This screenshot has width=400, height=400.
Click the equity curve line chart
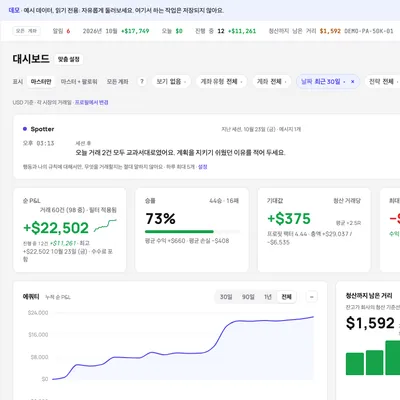pyautogui.click(x=183, y=347)
